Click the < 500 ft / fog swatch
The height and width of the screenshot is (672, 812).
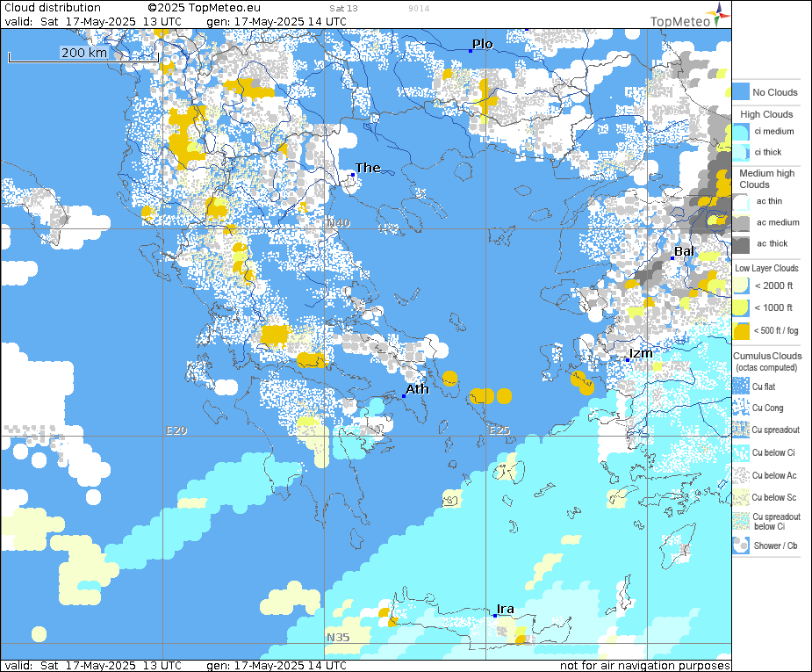741,330
